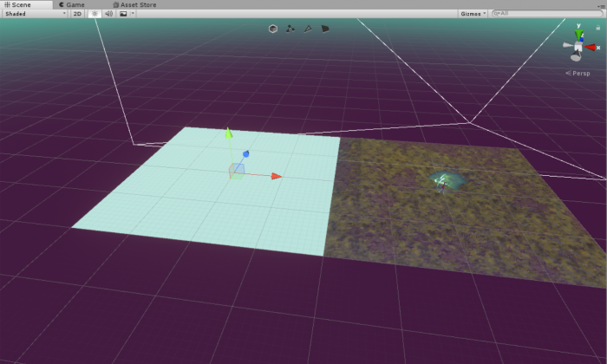Select ProBuilder face selection mode icon

(325, 29)
